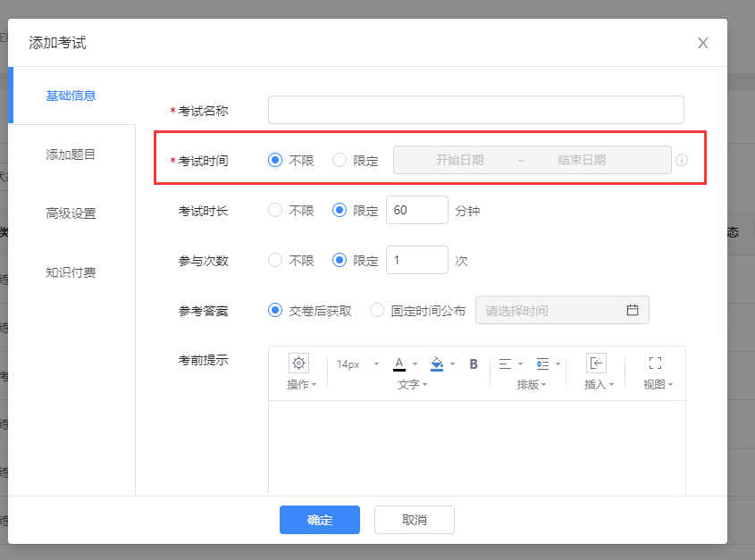Switch to the 添加题目 tab
755x560 pixels.
point(71,154)
